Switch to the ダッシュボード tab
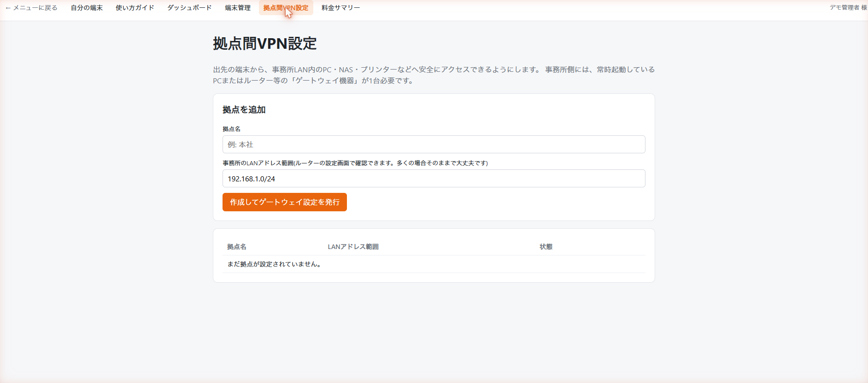The height and width of the screenshot is (383, 868). pyautogui.click(x=189, y=8)
